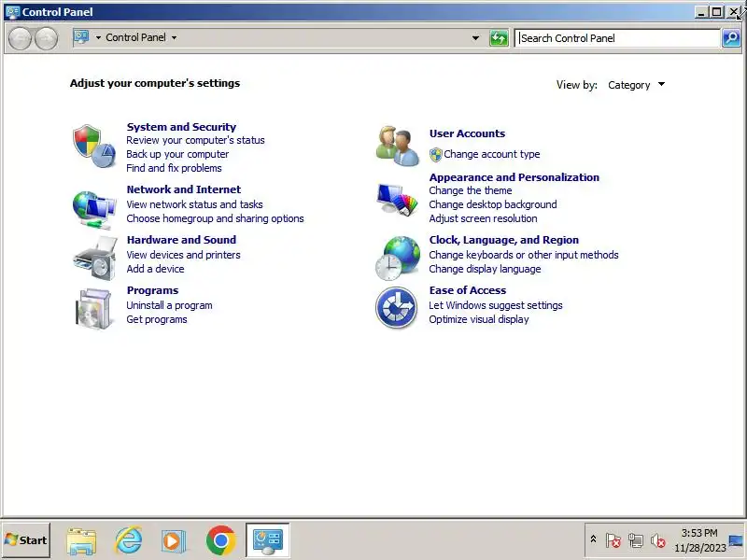Launch Google Chrome from the taskbar
This screenshot has height=560, width=747.
coord(220,540)
